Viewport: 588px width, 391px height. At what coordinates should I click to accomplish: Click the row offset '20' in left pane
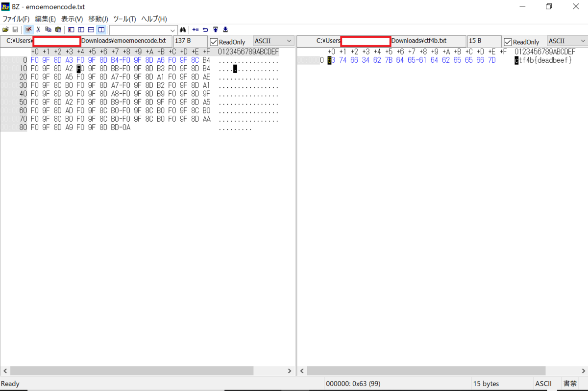[x=23, y=77]
